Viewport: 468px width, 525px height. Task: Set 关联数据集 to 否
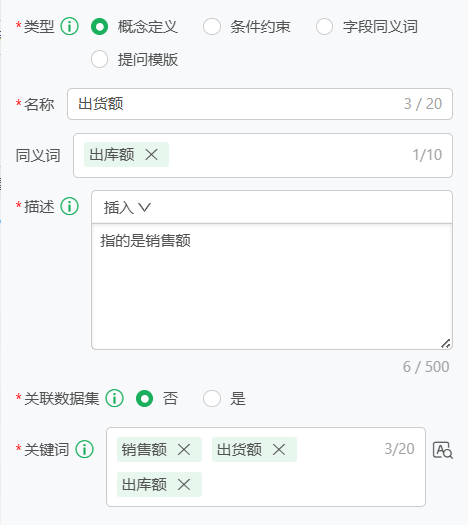click(145, 398)
